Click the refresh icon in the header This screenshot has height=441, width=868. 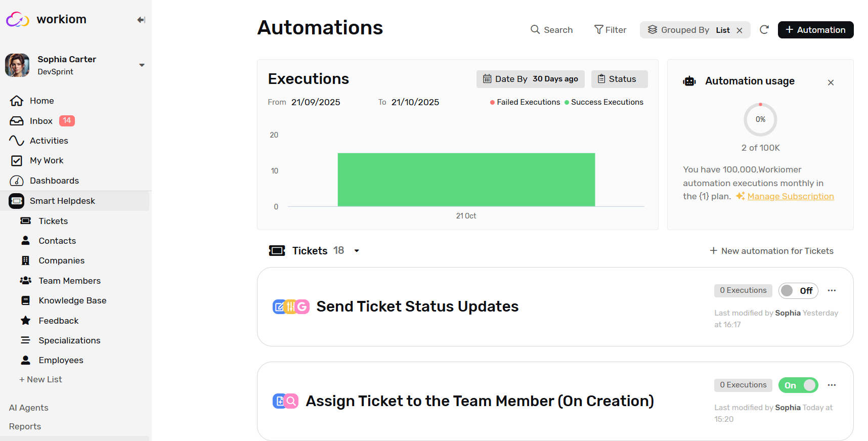[764, 30]
